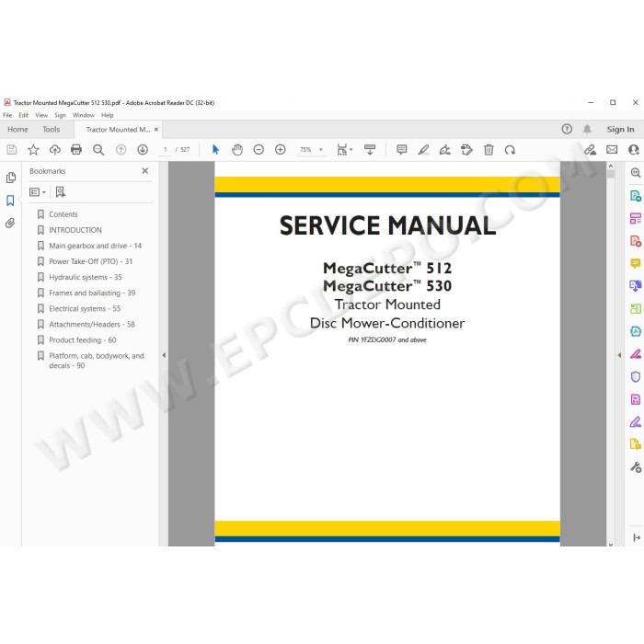Click the Sign document pen icon

coord(444,150)
